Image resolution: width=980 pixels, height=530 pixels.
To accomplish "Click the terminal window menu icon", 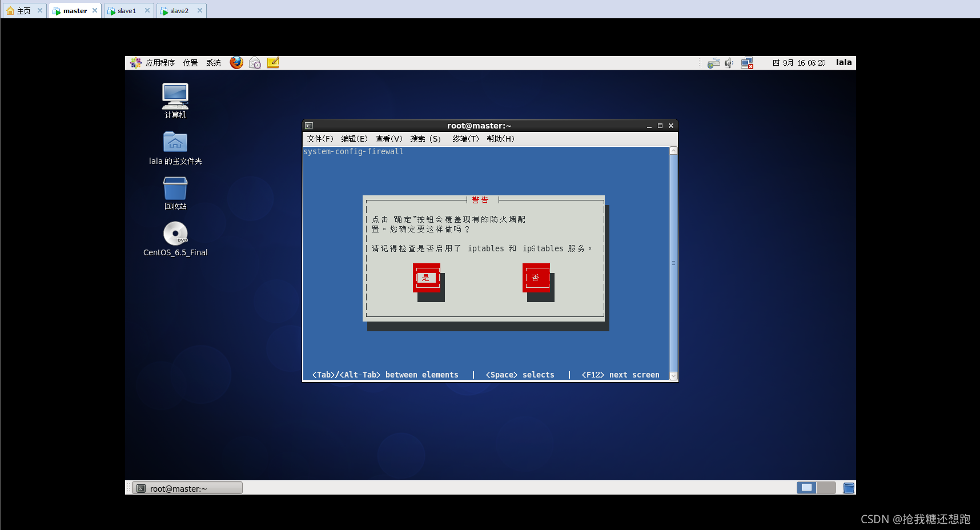I will (x=309, y=126).
